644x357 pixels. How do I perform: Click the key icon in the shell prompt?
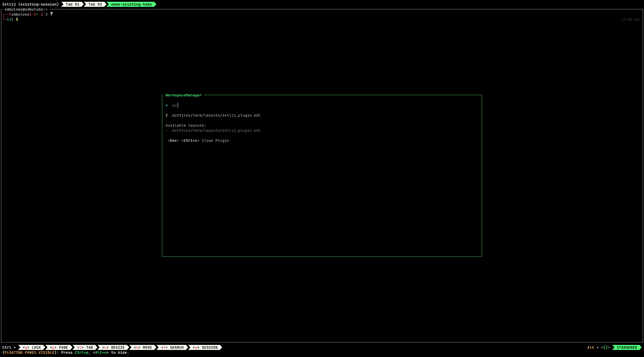pos(51,14)
